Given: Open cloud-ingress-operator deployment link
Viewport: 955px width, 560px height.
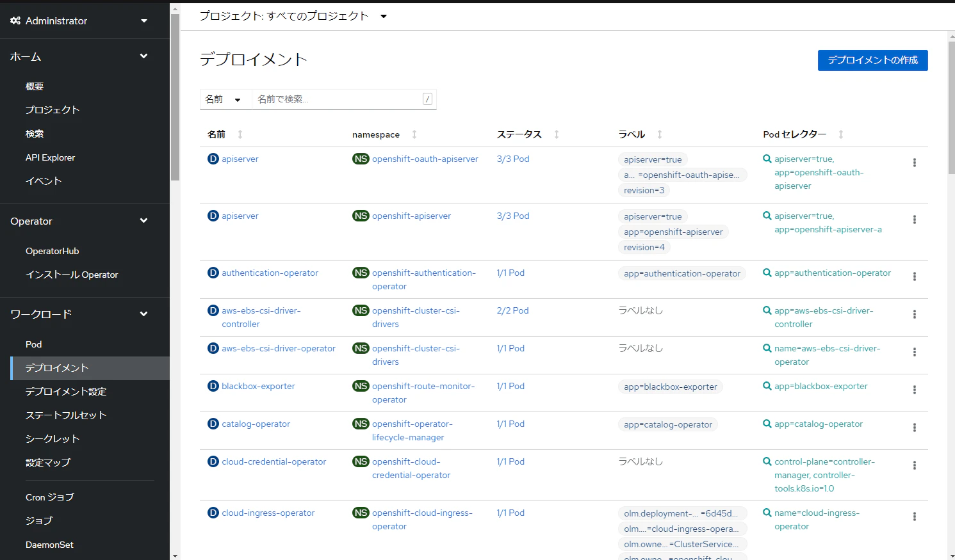Looking at the screenshot, I should (x=268, y=513).
